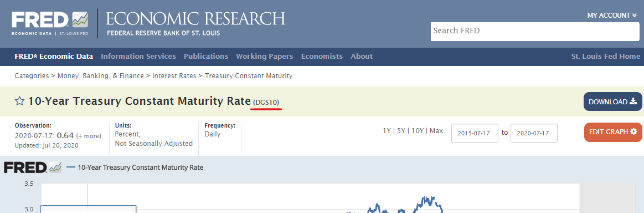Click the observation value 0.64
644x213 pixels.
tap(65, 135)
